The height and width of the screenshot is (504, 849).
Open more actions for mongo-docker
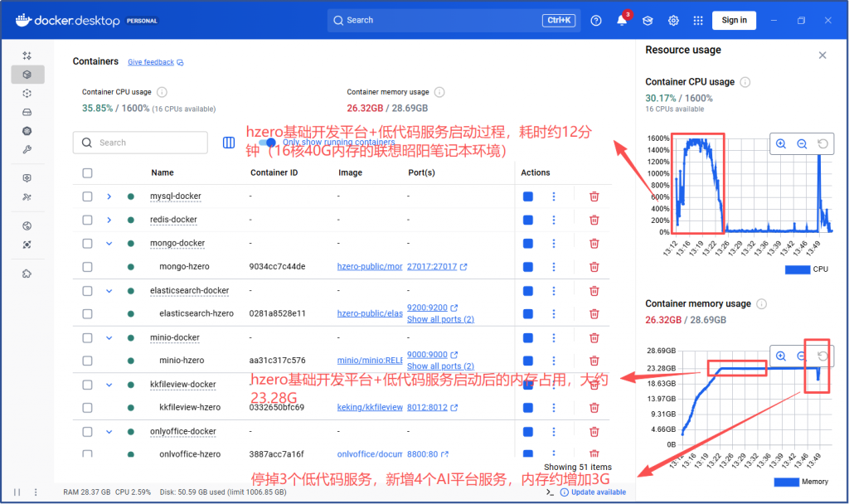(554, 243)
